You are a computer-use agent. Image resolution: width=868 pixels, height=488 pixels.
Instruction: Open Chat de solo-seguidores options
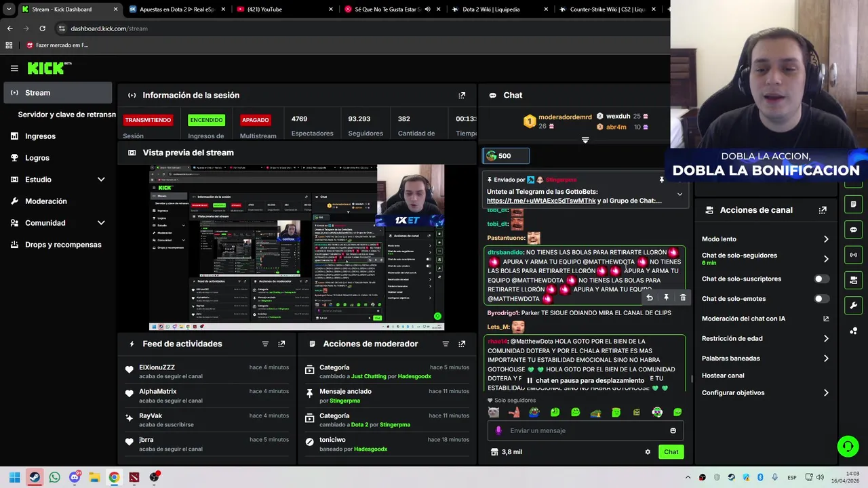point(765,259)
